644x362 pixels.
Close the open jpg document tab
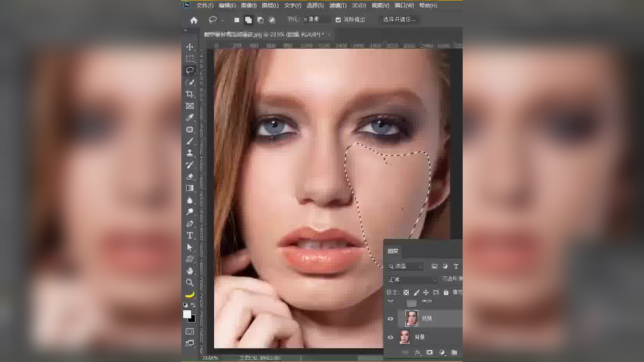pyautogui.click(x=329, y=35)
